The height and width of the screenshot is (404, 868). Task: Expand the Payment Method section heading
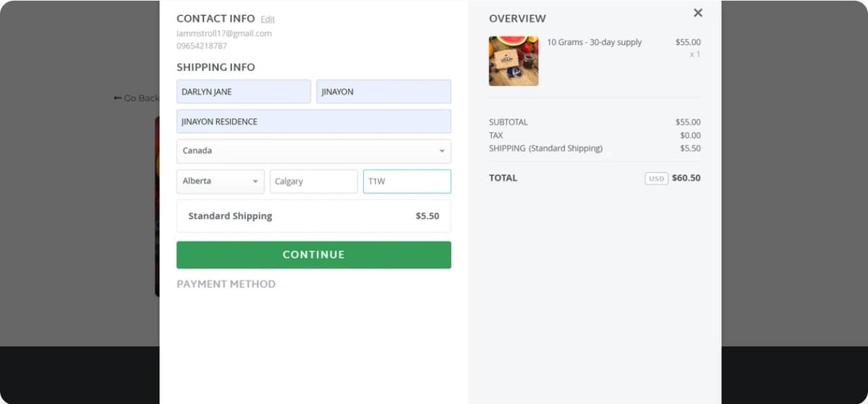226,284
